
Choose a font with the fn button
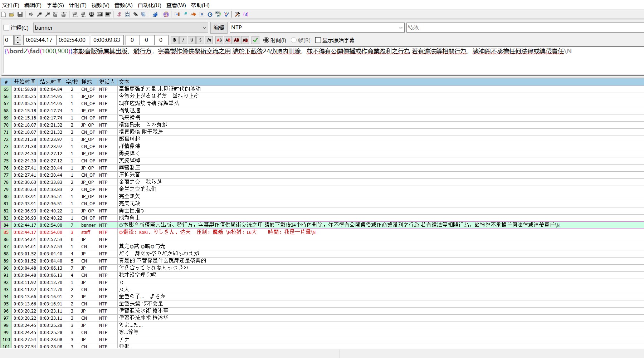click(x=209, y=40)
